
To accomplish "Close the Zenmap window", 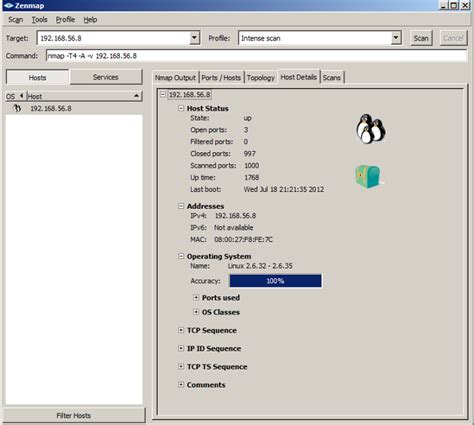I will click(x=465, y=5).
